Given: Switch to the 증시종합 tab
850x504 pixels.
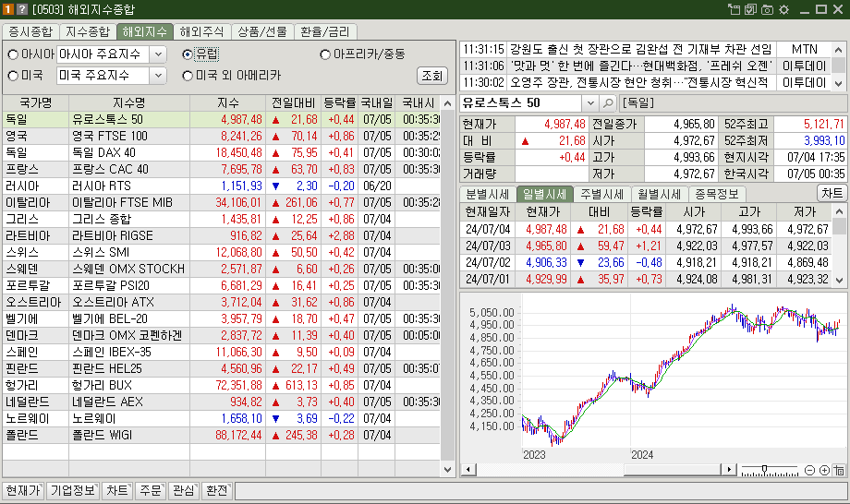Looking at the screenshot, I should pos(30,32).
